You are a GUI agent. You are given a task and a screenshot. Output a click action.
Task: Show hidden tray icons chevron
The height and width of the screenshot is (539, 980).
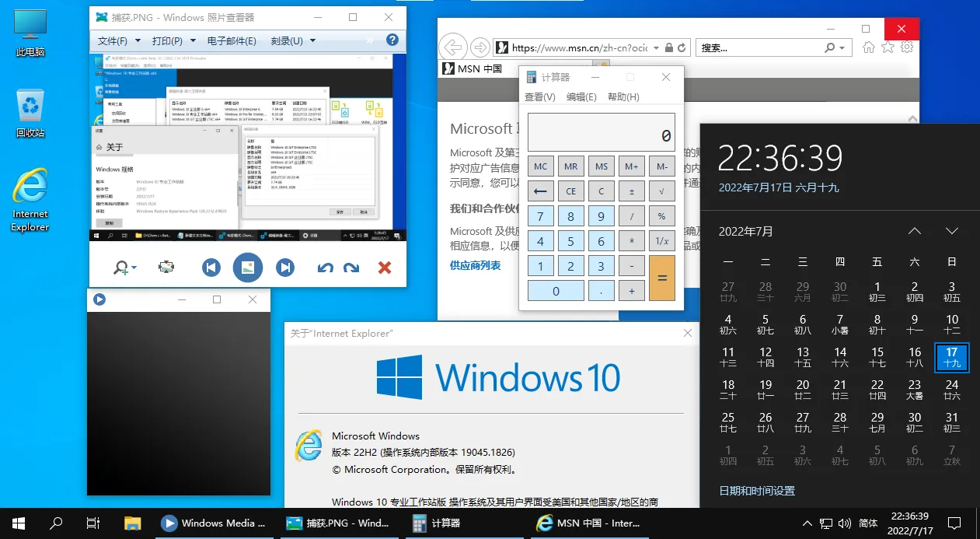(x=807, y=523)
